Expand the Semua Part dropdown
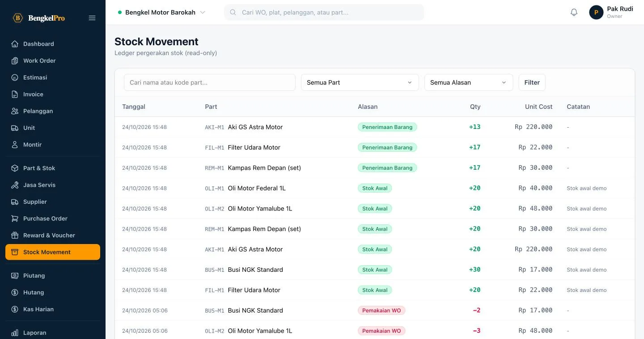 pos(360,82)
